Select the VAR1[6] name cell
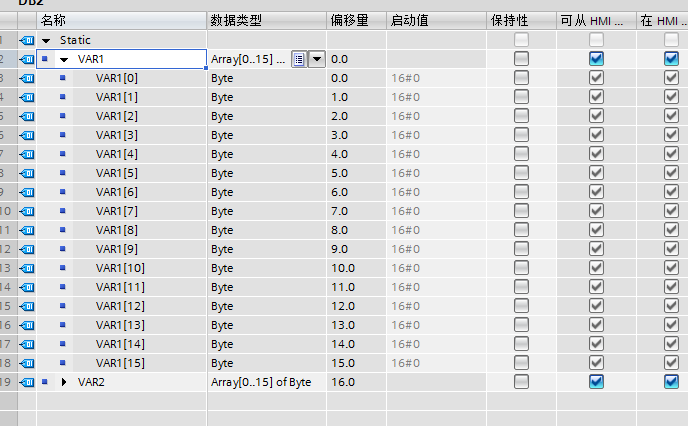The width and height of the screenshot is (688, 426). point(140,192)
